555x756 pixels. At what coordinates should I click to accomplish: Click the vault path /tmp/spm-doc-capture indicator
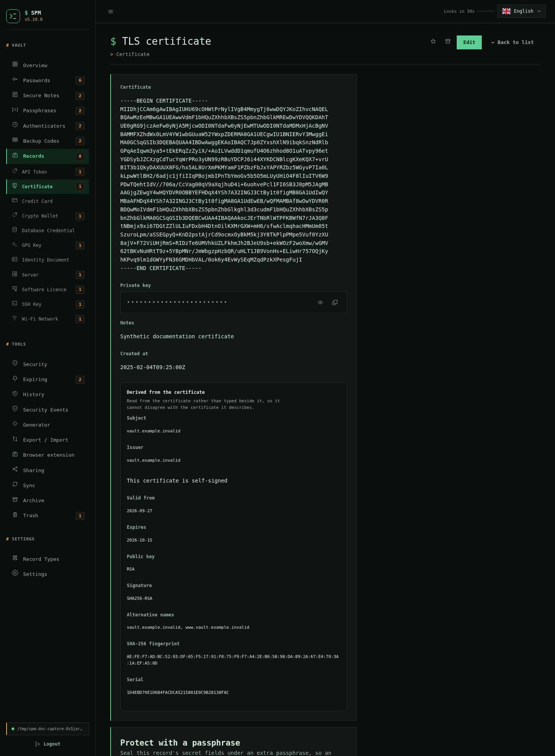[x=48, y=729]
